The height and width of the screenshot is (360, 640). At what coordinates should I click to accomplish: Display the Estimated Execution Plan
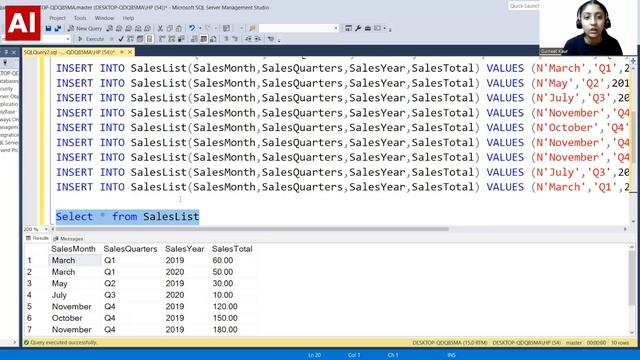pyautogui.click(x=130, y=39)
